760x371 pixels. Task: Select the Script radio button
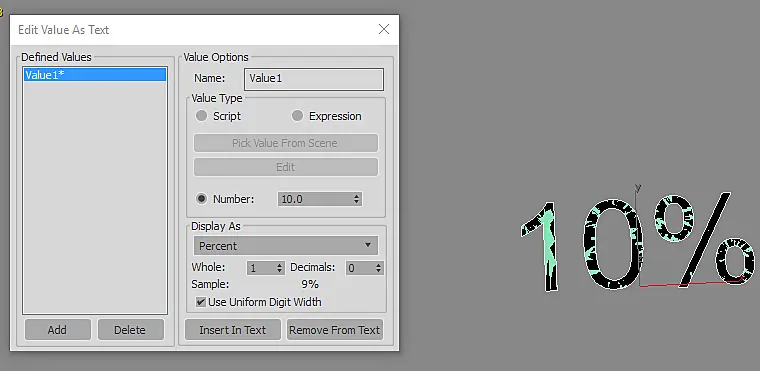tap(201, 116)
